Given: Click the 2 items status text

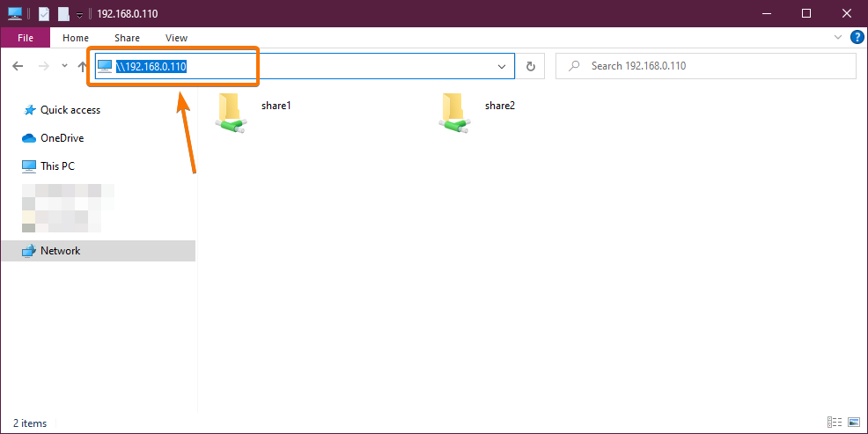Looking at the screenshot, I should click(30, 423).
